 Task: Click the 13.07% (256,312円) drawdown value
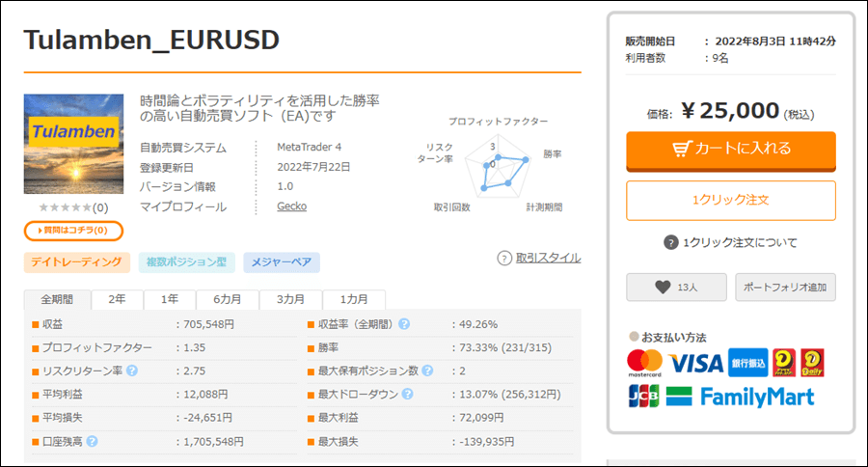[510, 395]
